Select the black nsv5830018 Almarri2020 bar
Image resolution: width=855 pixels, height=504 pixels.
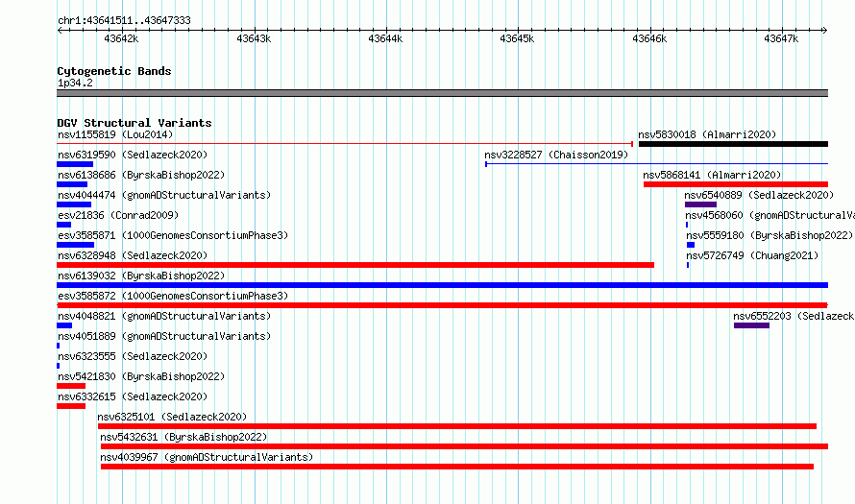pyautogui.click(x=733, y=144)
